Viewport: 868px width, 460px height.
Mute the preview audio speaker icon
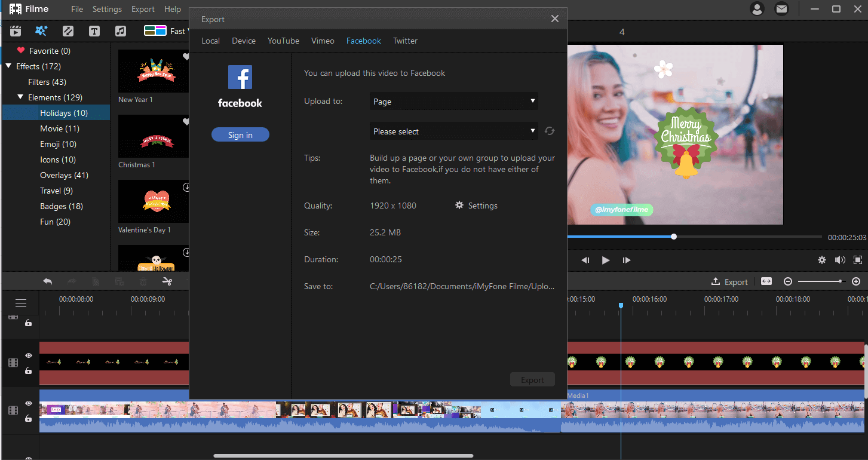coord(840,260)
